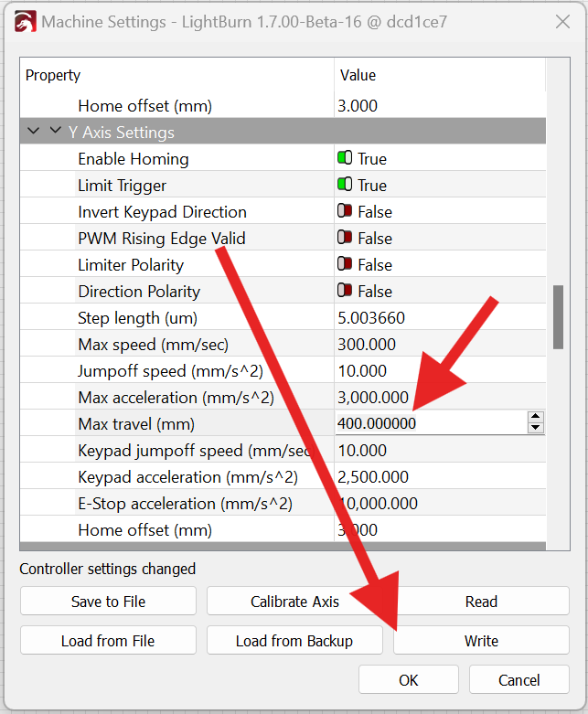
Task: Select E-Stop acceleration value
Action: (378, 503)
